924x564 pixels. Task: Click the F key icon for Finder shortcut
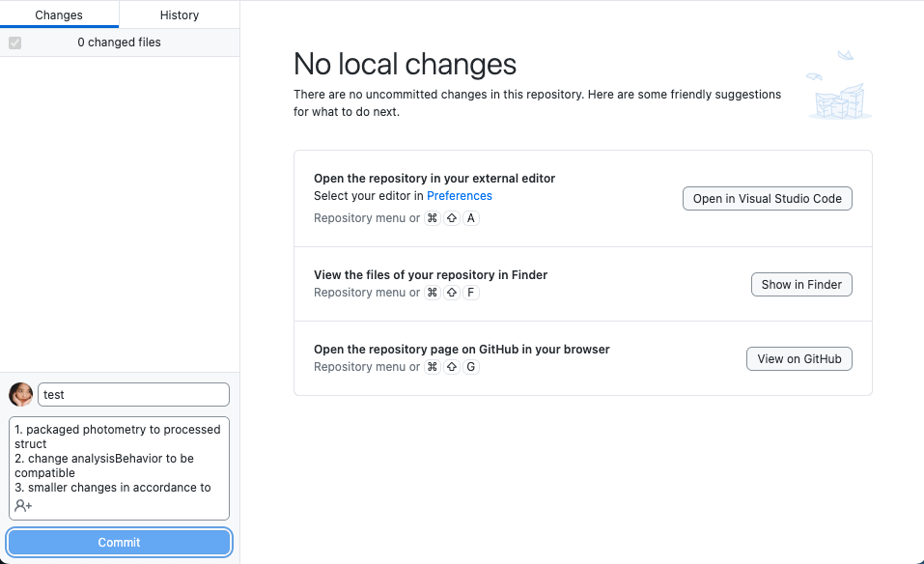click(470, 292)
